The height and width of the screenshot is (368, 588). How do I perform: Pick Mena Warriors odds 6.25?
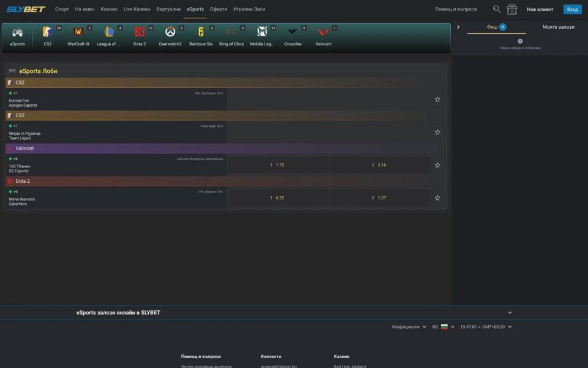click(277, 198)
